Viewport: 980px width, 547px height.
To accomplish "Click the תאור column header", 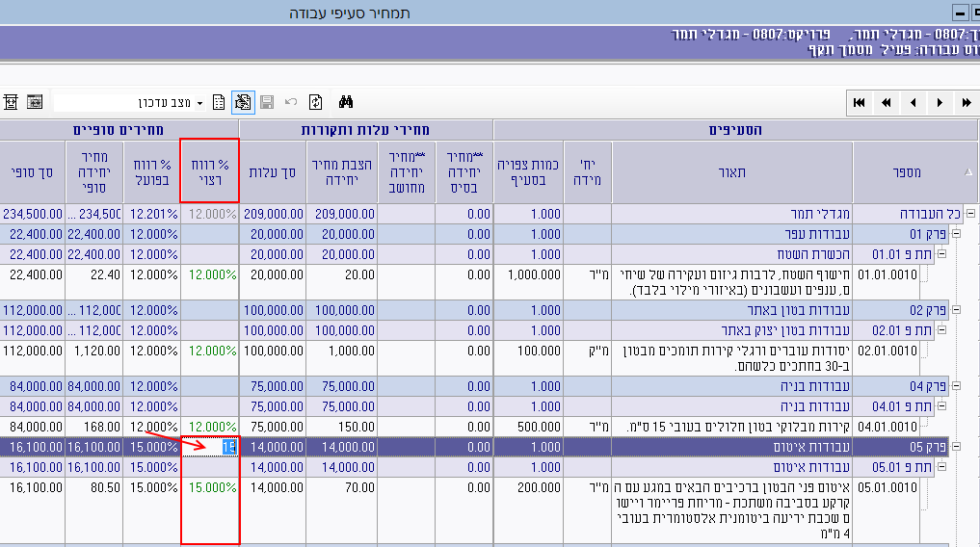I will pyautogui.click(x=731, y=172).
